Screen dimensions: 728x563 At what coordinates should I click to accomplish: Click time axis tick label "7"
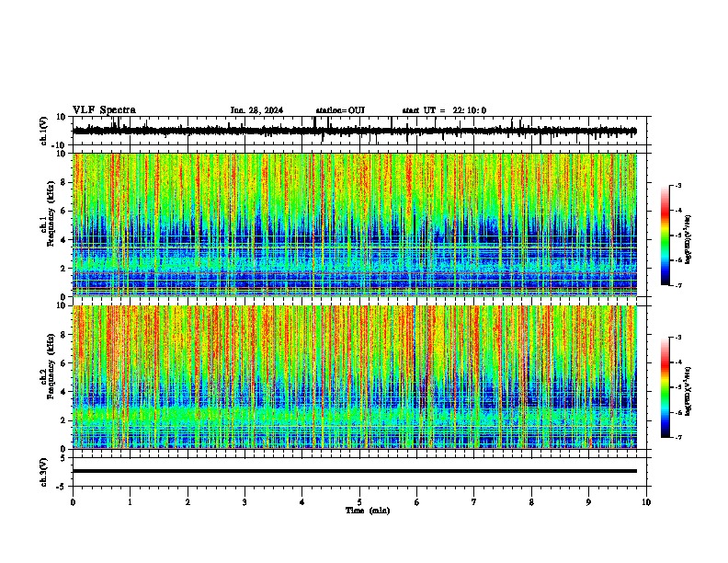(x=474, y=502)
